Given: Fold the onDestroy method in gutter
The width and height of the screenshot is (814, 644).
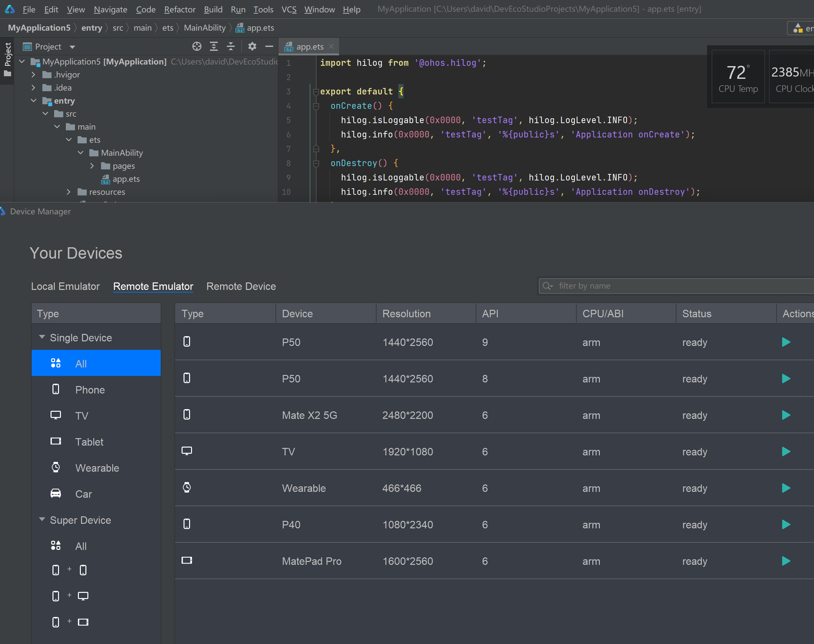Looking at the screenshot, I should point(316,163).
